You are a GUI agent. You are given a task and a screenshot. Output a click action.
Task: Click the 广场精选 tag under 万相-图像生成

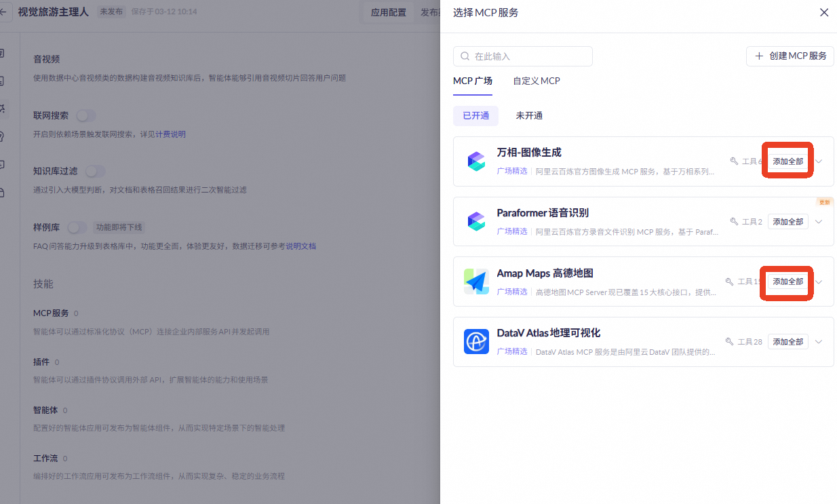click(x=512, y=171)
